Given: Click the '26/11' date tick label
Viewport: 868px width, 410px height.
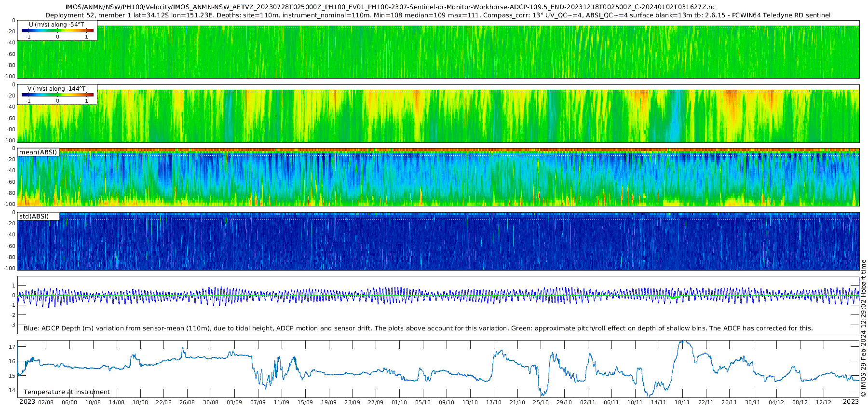Looking at the screenshot, I should (730, 402).
